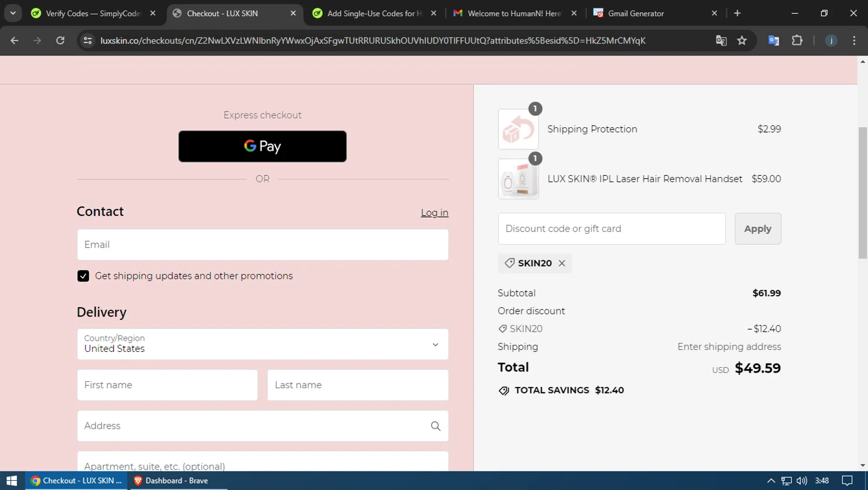The width and height of the screenshot is (868, 490).
Task: Focus the Last name field
Action: coord(358,385)
